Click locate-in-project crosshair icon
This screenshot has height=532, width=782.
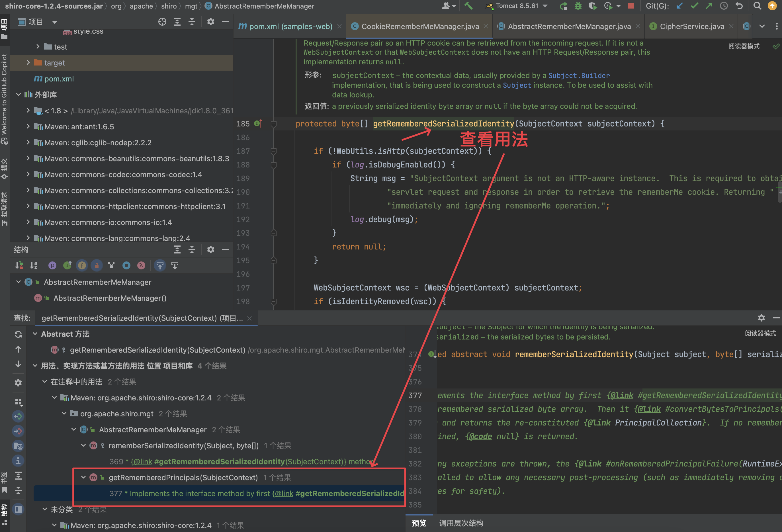162,22
